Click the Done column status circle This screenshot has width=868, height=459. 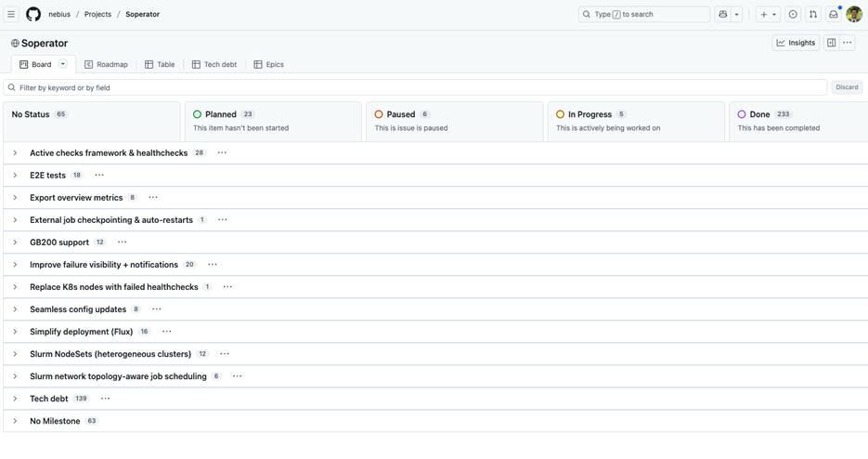pyautogui.click(x=742, y=114)
